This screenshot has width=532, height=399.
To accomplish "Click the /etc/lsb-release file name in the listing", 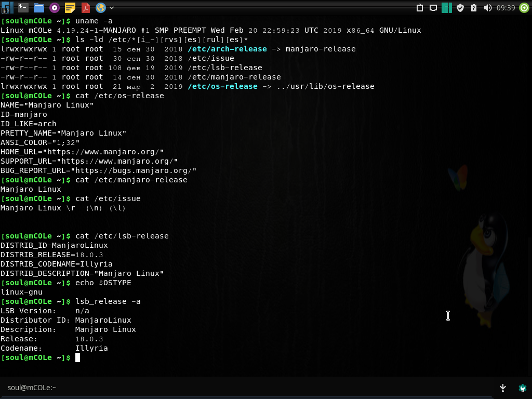I will tap(225, 68).
